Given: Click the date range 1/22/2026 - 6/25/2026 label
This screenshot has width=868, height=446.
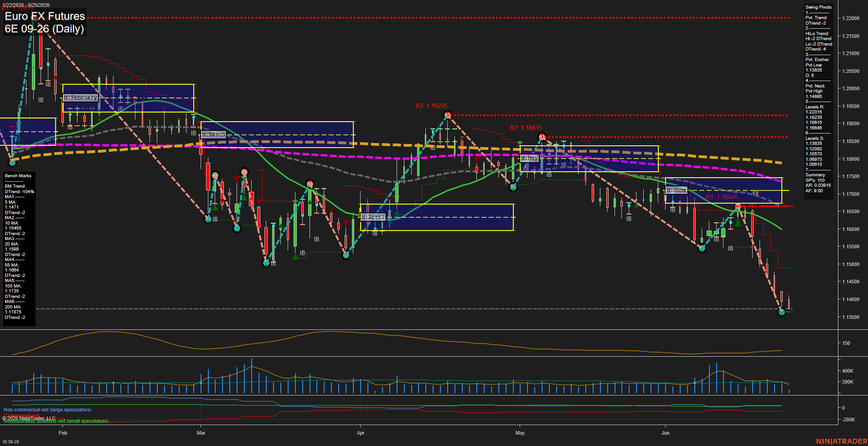Looking at the screenshot, I should tap(26, 5).
